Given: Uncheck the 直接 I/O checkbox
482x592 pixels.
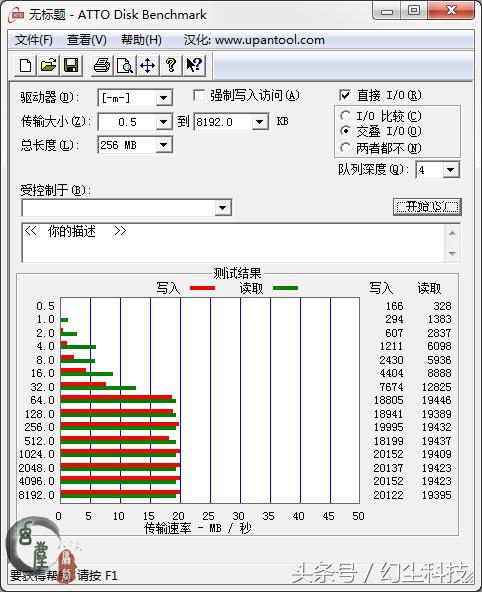Looking at the screenshot, I should [345, 95].
